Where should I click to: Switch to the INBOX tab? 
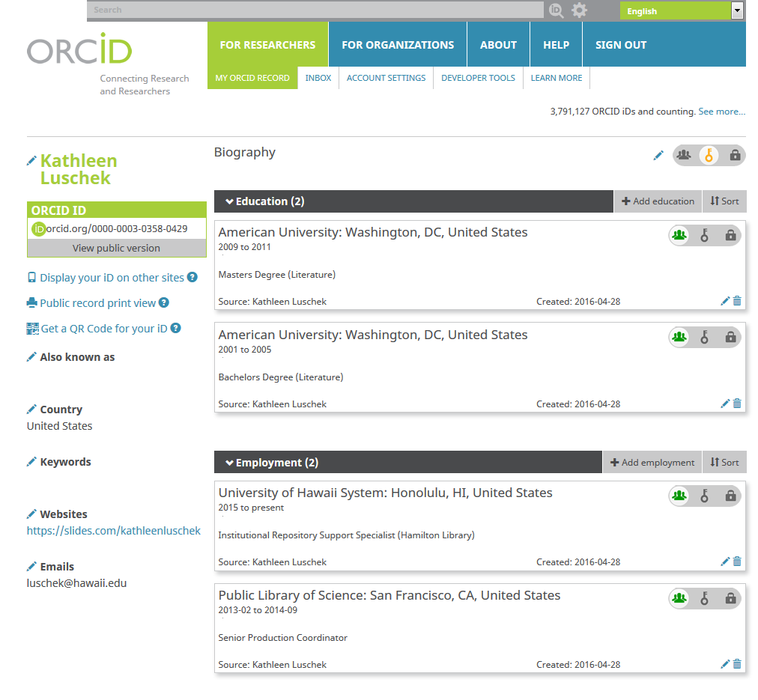(x=318, y=78)
